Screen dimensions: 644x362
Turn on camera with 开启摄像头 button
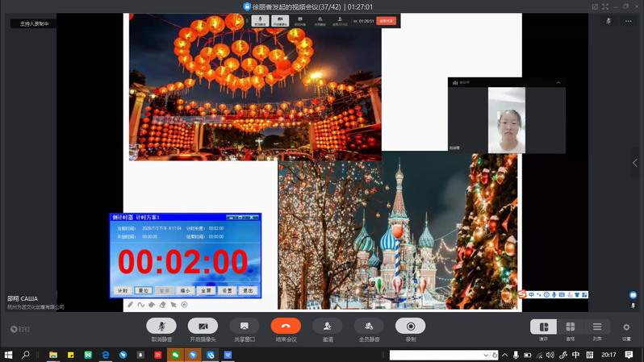pyautogui.click(x=203, y=327)
